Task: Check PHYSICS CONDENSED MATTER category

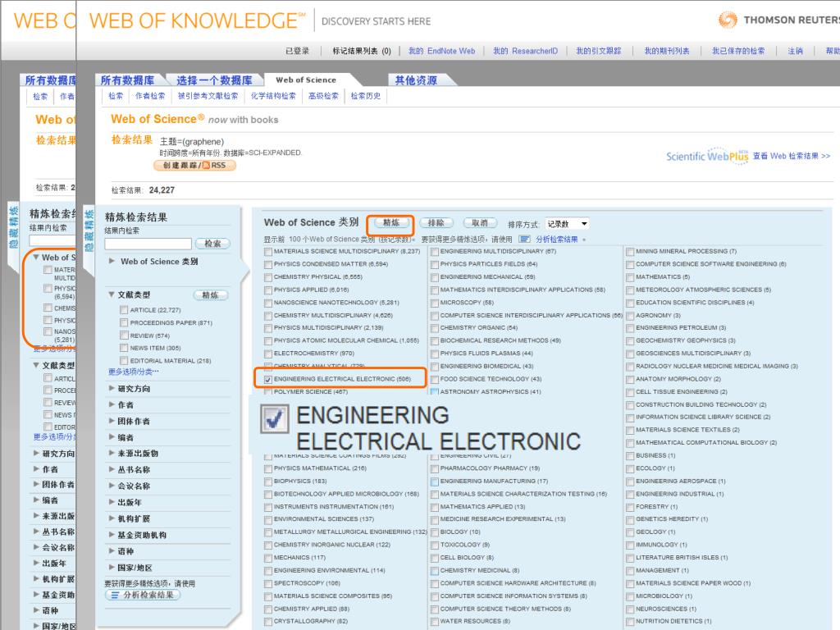Action: tap(268, 264)
